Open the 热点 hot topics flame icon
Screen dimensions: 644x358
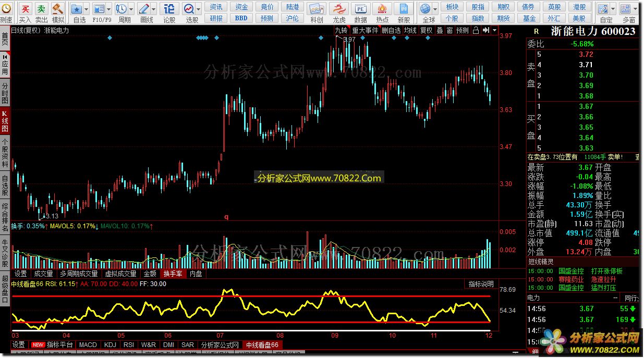pos(382,9)
